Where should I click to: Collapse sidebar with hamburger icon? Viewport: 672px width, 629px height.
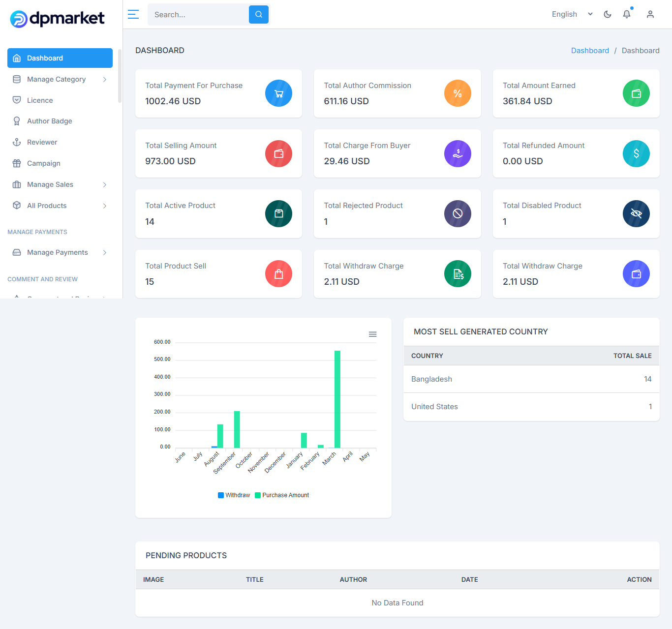click(133, 14)
